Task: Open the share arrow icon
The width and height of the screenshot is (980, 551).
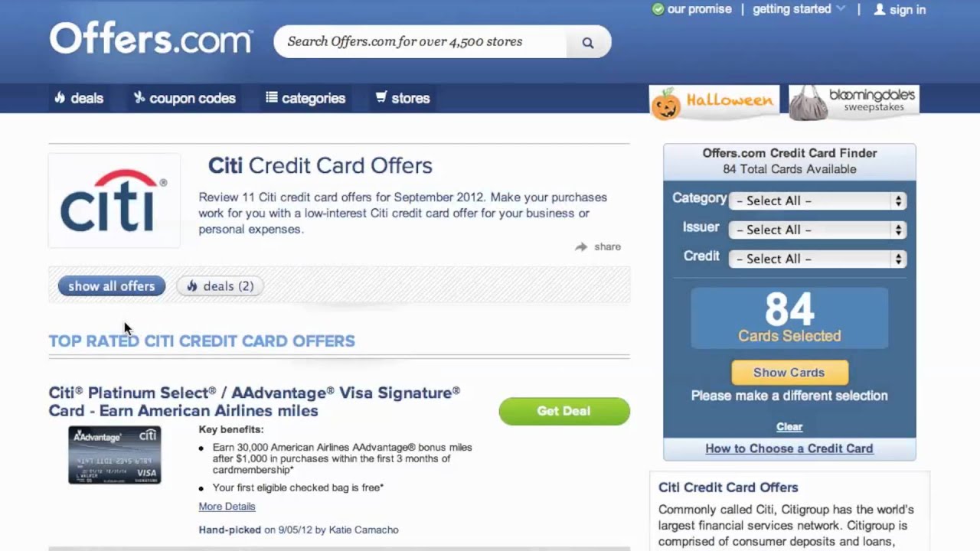Action: pyautogui.click(x=581, y=246)
